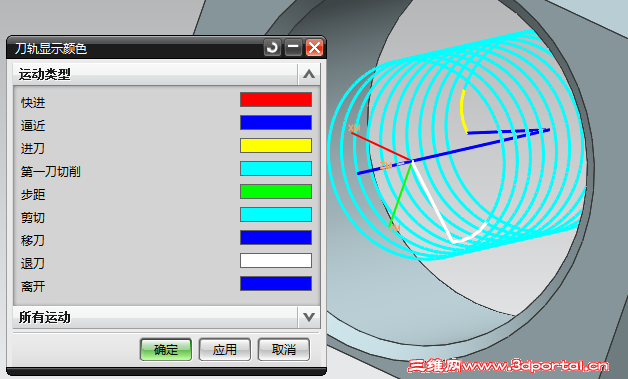Click the 移刀 label
Viewport: 628px width, 379px height.
(x=33, y=240)
